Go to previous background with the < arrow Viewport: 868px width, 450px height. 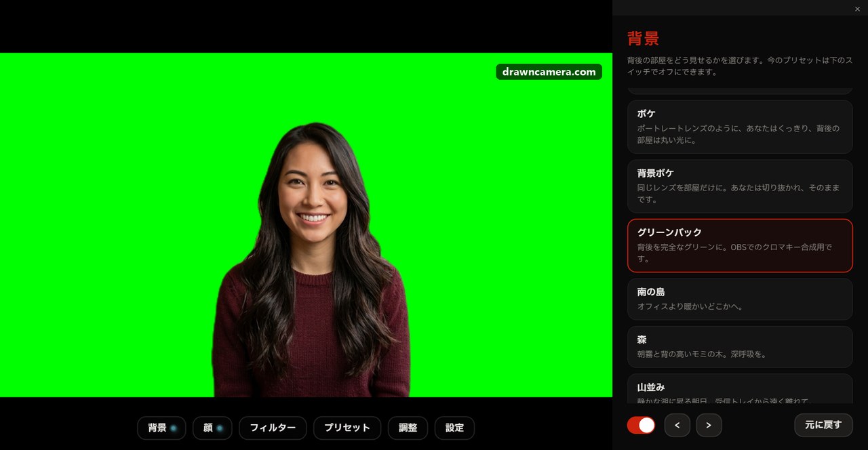(x=677, y=425)
